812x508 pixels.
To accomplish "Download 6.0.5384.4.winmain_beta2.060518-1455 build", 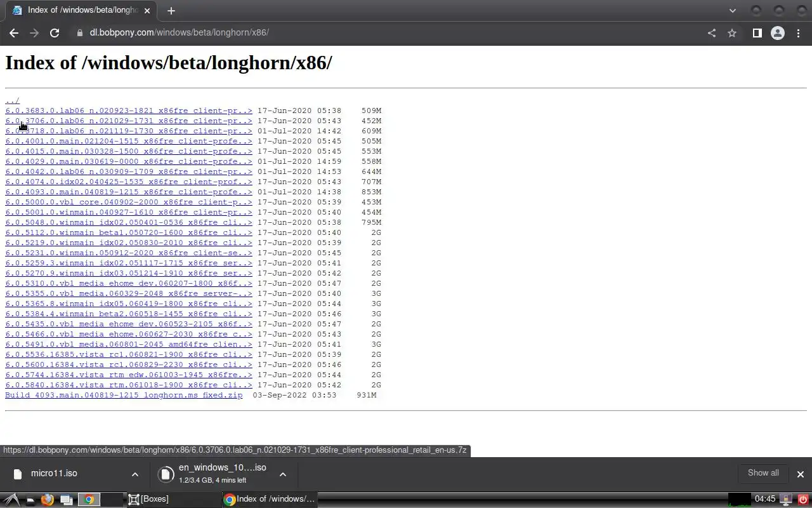I will point(129,314).
